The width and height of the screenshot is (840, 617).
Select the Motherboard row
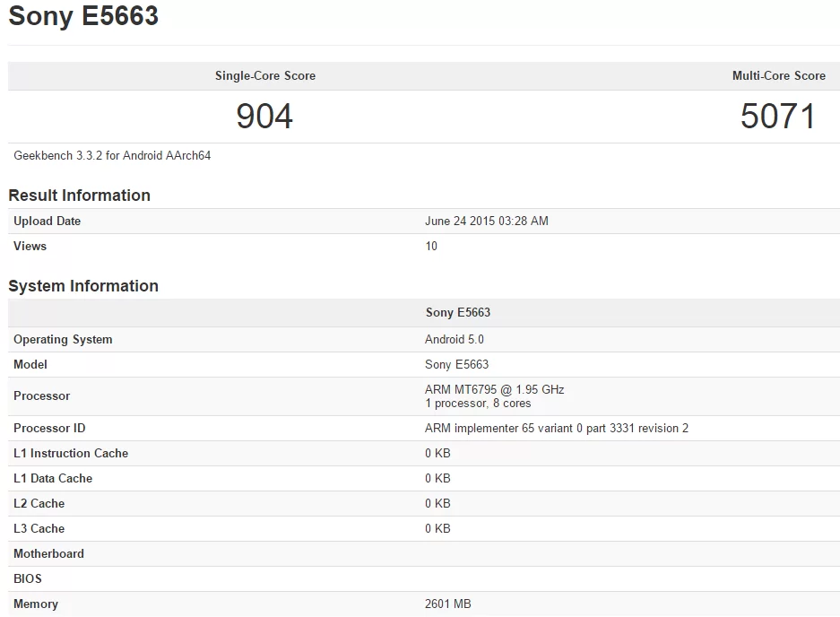48,553
